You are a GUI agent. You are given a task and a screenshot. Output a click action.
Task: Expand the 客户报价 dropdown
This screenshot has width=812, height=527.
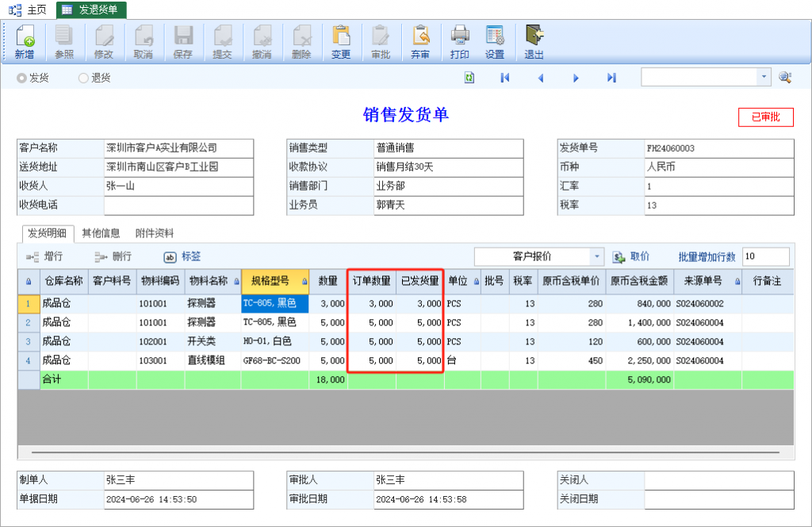(x=597, y=257)
